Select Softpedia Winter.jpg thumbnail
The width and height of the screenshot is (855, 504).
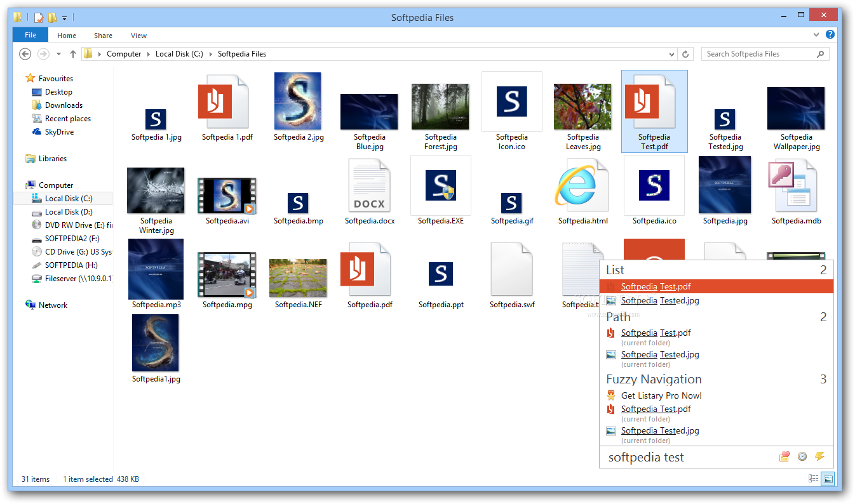[x=156, y=190]
